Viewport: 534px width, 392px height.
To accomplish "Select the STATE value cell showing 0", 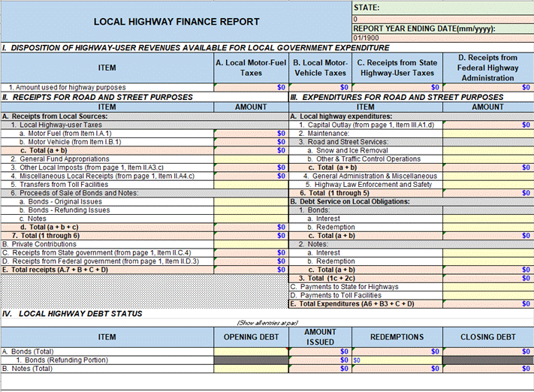I will (442, 20).
